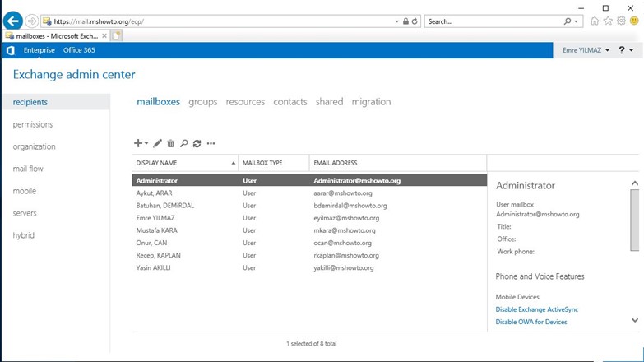Click the smiley feedback icon
The width and height of the screenshot is (644, 362).
[635, 21]
